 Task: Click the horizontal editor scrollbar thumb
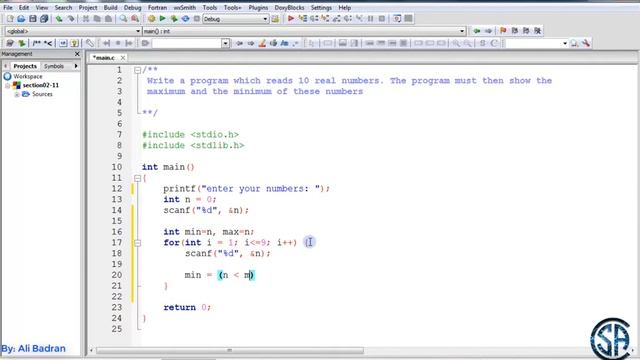coord(230,350)
